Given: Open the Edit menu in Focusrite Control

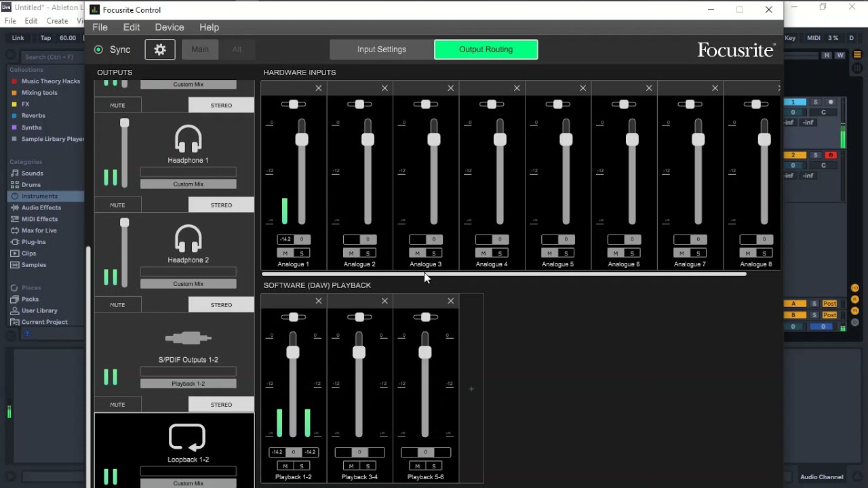Looking at the screenshot, I should tap(132, 27).
